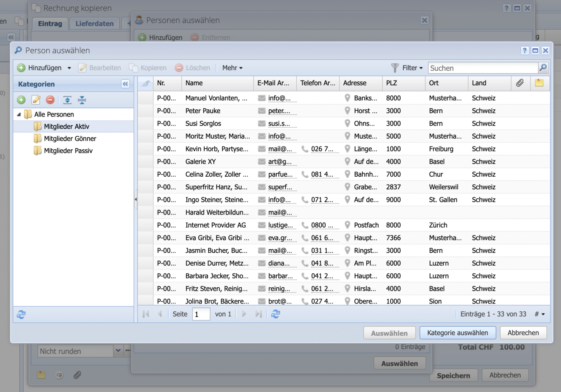Select the Bearbeiten pencil icon
Screen dimensions: 561x392
82,68
